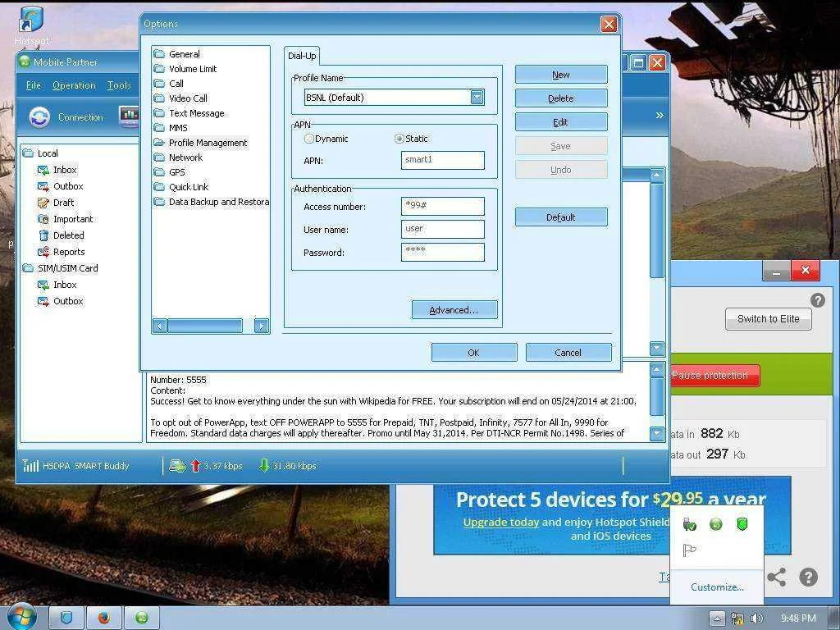Viewport: 840px width, 630px height.
Task: Click the Default button
Action: coord(561,217)
